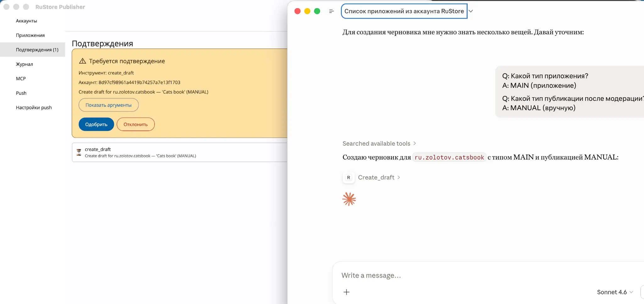Click the plus attachment icon
The height and width of the screenshot is (304, 644).
[347, 292]
